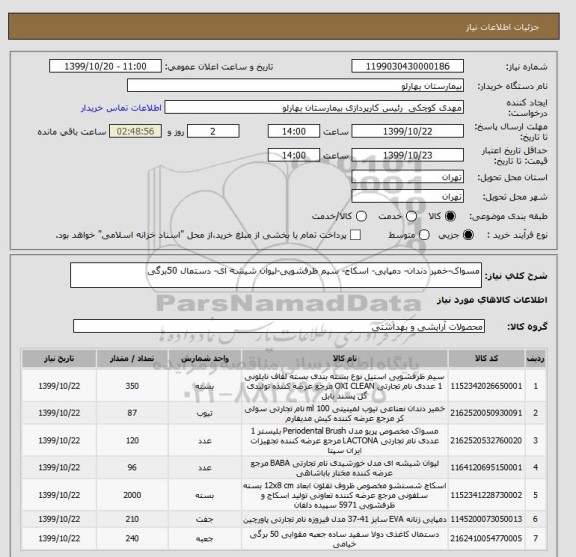
Task: Click the page header جزئیات اطلاعات نیاز
Action: pyautogui.click(x=502, y=27)
